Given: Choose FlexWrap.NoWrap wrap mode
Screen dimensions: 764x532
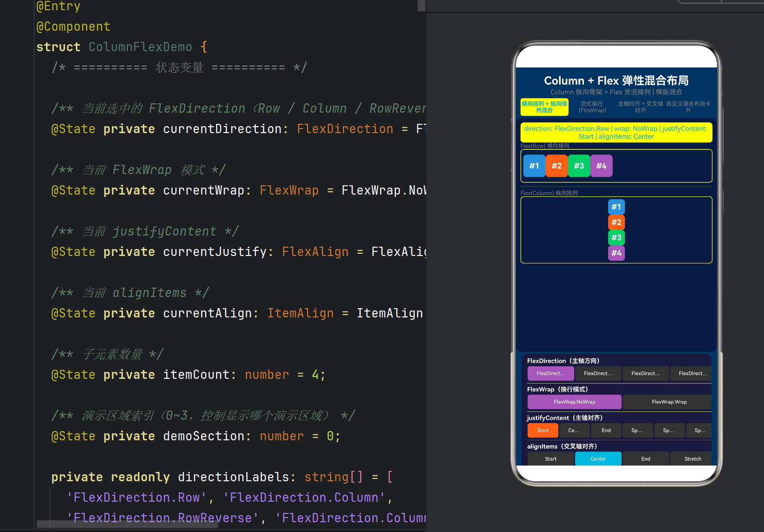Looking at the screenshot, I should coord(574,402).
